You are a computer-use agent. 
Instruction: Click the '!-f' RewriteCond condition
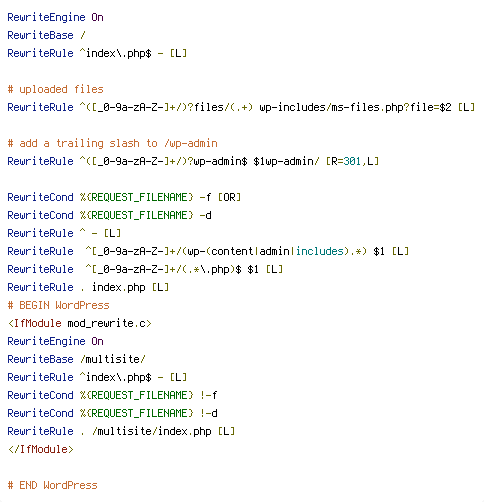click(x=209, y=395)
